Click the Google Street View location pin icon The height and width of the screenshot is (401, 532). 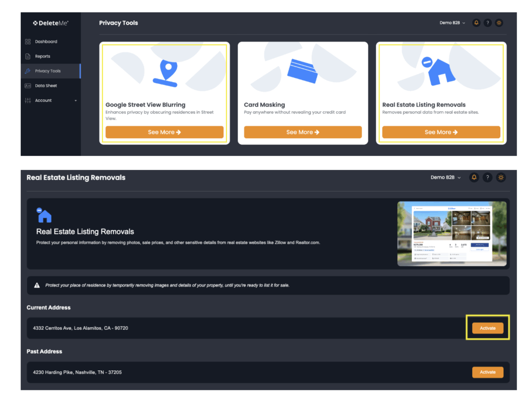click(165, 73)
